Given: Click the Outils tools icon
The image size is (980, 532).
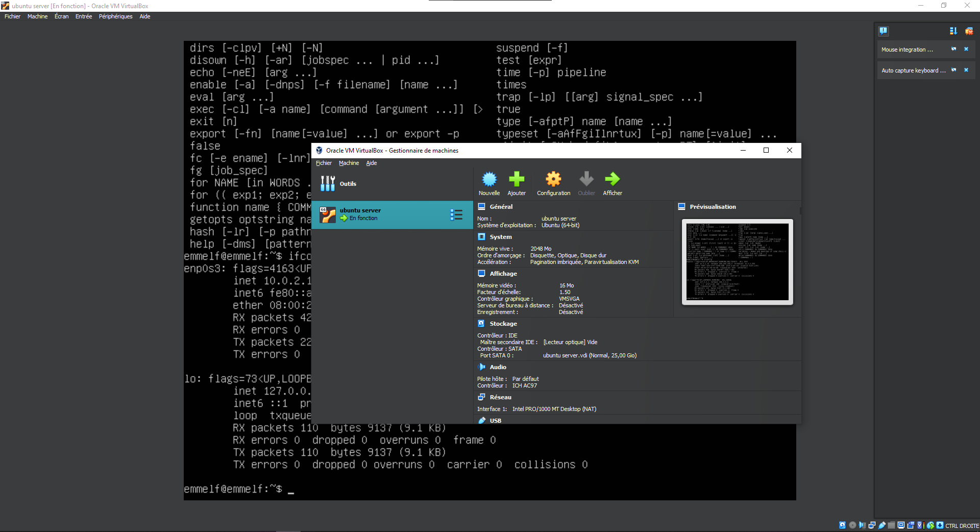Looking at the screenshot, I should 328,184.
